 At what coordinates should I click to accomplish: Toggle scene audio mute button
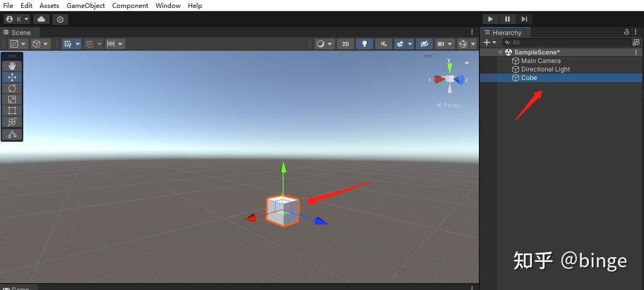tap(384, 44)
